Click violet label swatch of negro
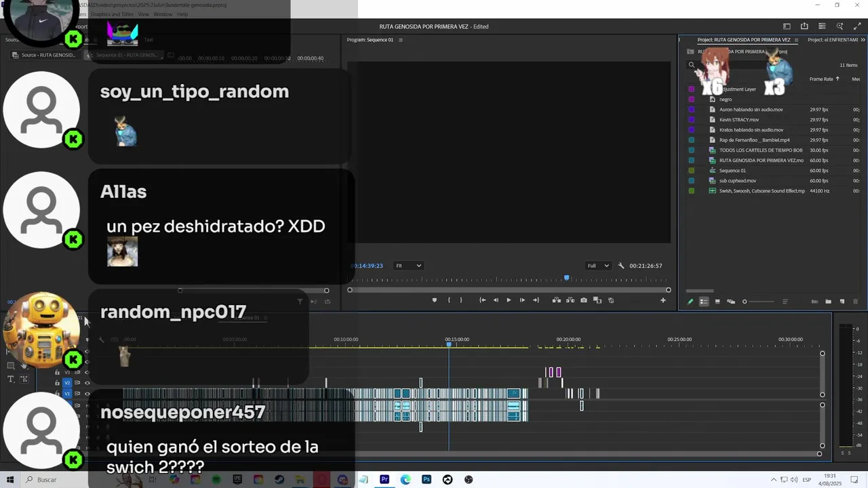This screenshot has width=868, height=488. tap(691, 100)
